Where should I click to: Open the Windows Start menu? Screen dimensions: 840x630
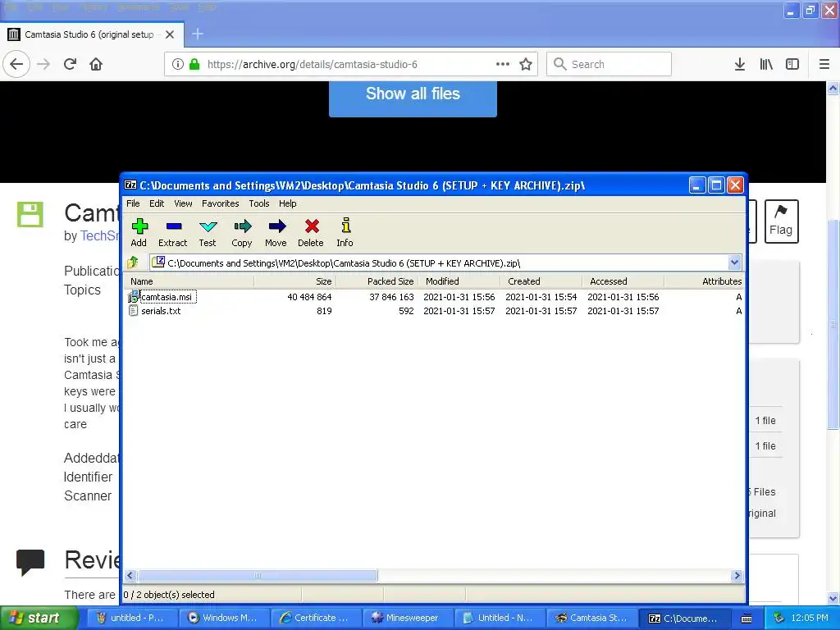pos(39,619)
